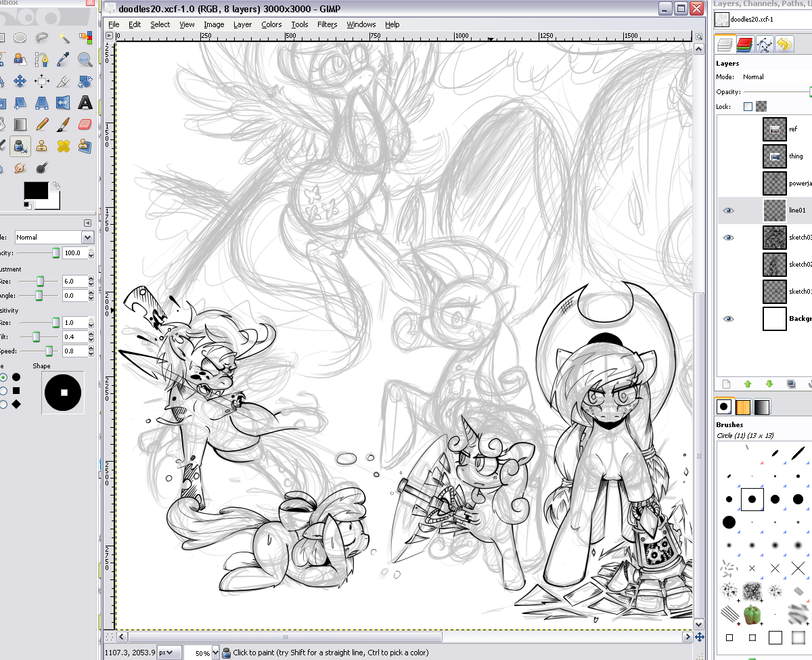Open the Filters menu
This screenshot has width=812, height=660.
[327, 24]
